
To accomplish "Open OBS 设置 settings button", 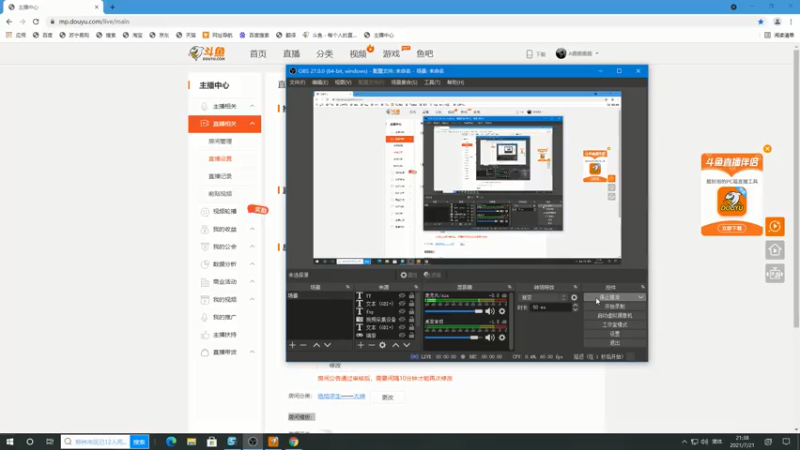I will coord(614,334).
